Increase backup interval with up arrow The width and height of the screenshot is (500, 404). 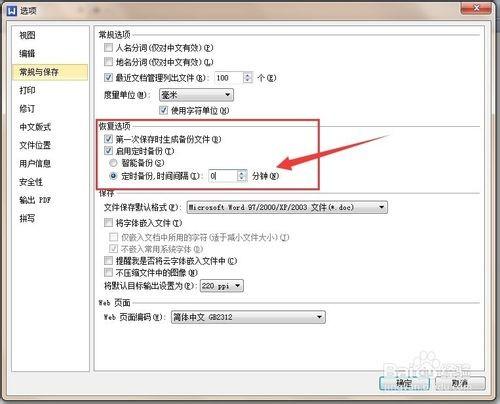(242, 173)
